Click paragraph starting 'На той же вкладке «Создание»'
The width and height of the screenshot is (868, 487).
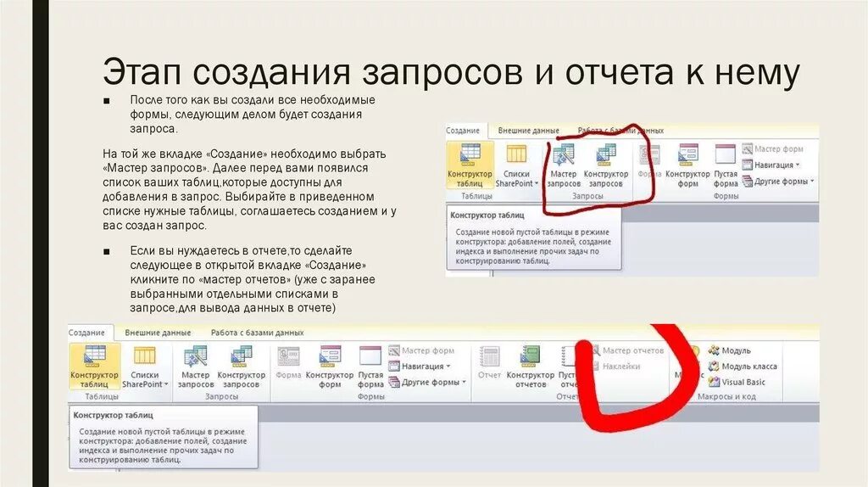click(x=249, y=189)
